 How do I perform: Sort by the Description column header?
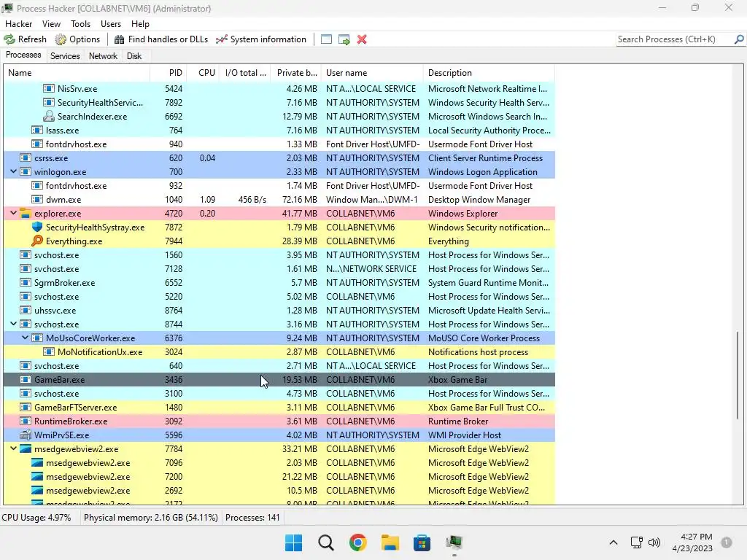(x=489, y=73)
